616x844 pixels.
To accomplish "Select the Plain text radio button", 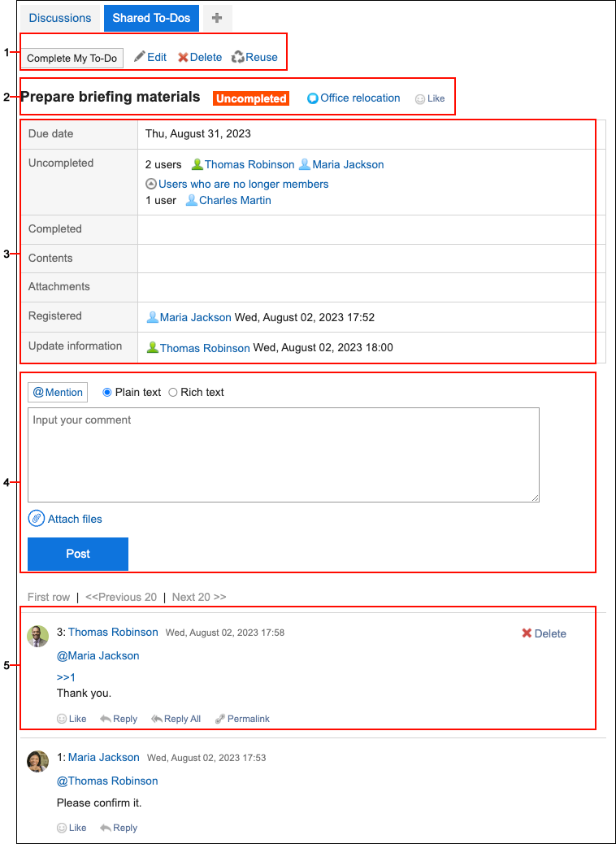I will (x=106, y=393).
